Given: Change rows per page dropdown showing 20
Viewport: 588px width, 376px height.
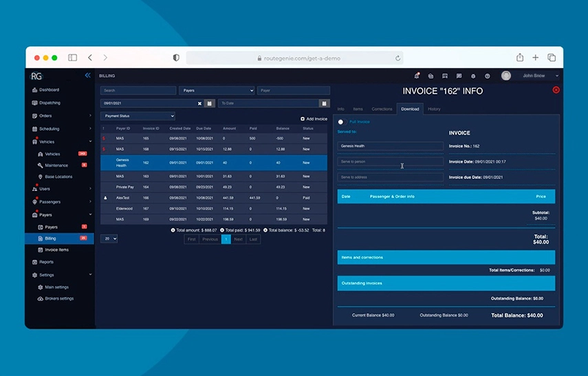Looking at the screenshot, I should [109, 239].
